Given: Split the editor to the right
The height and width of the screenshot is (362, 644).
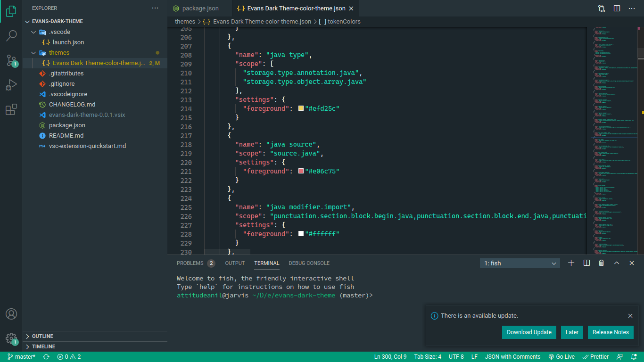Looking at the screenshot, I should (x=617, y=8).
